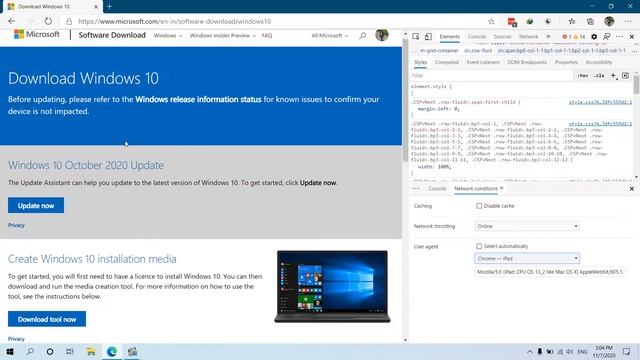The height and width of the screenshot is (360, 640).
Task: Open the Accessibility sub-tab
Action: pyautogui.click(x=599, y=62)
